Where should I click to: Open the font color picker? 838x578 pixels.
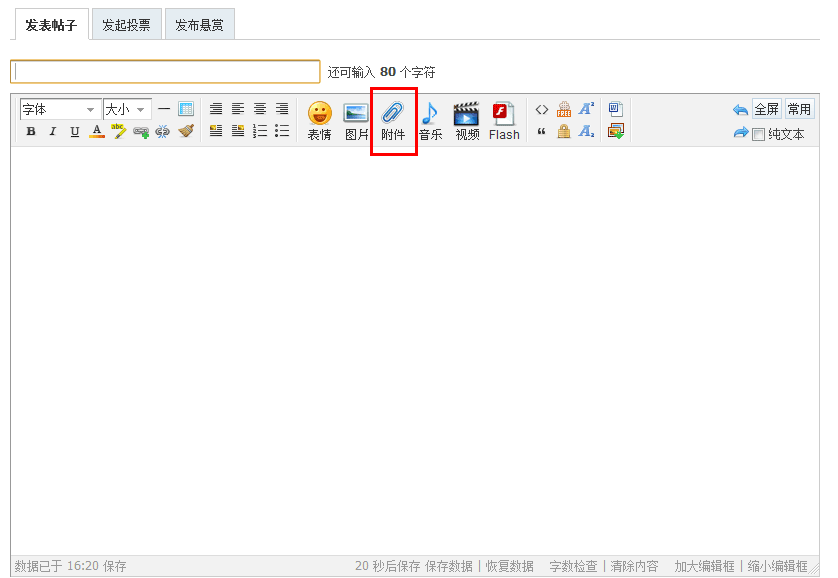point(97,131)
